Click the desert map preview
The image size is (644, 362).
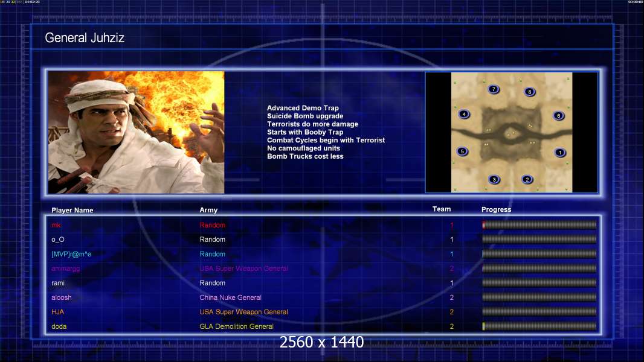pos(511,132)
